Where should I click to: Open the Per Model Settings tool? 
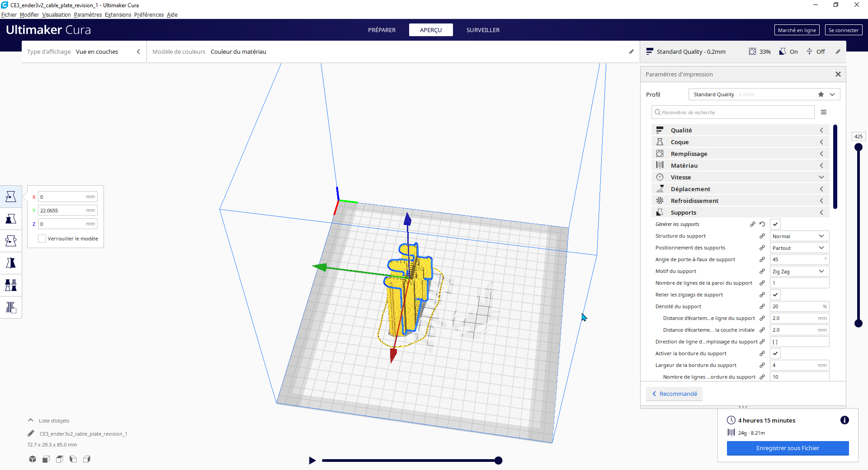click(x=11, y=285)
